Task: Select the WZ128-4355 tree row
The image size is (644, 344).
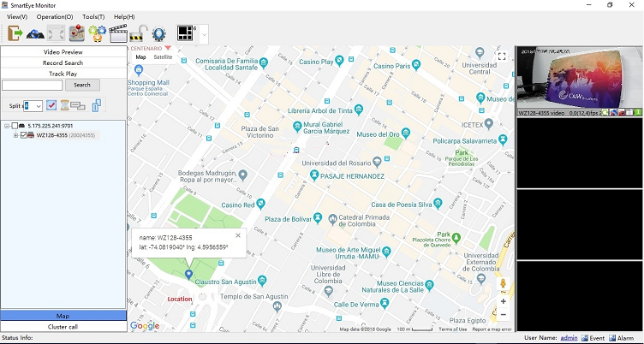Action: [x=66, y=135]
